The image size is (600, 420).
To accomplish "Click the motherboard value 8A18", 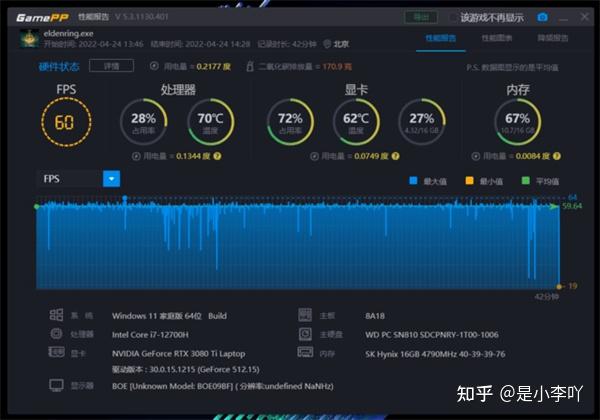I will coord(375,316).
